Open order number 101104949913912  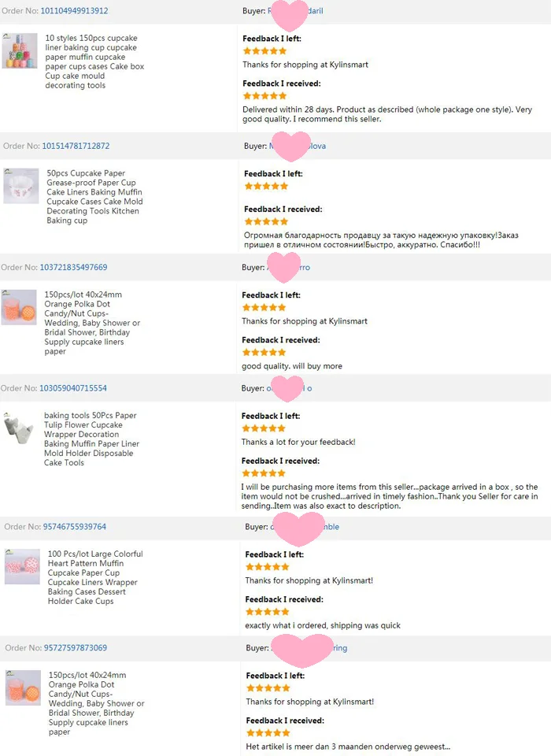[74, 10]
